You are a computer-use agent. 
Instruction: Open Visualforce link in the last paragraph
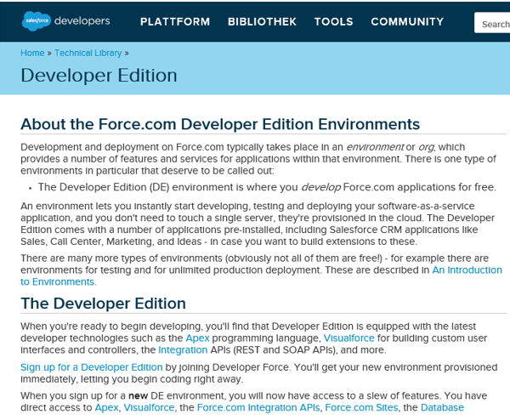[x=150, y=407]
